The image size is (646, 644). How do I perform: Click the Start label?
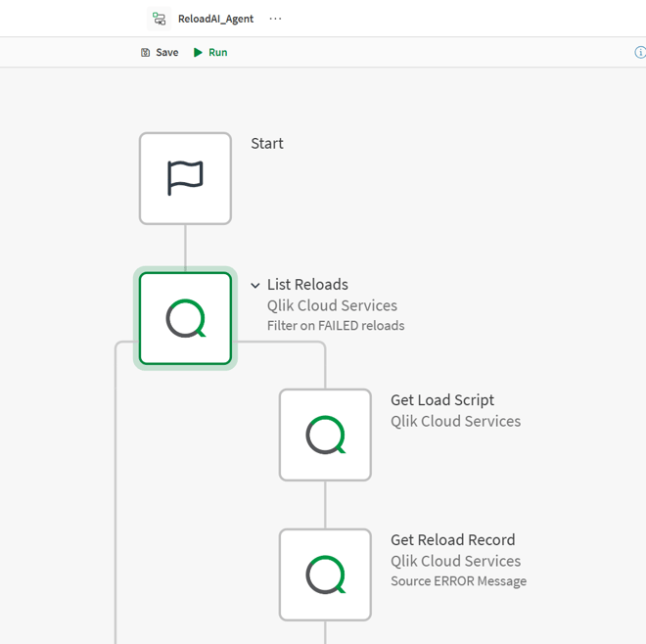[267, 144]
